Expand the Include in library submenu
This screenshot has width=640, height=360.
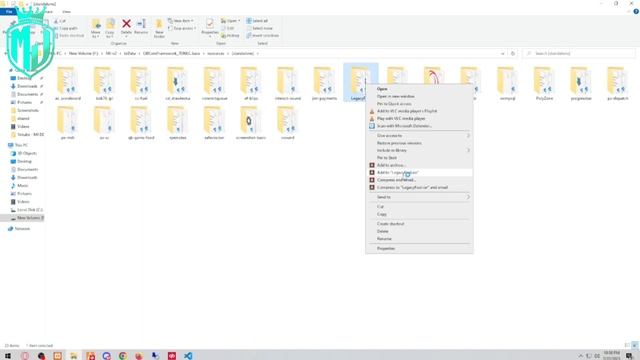[x=420, y=150]
